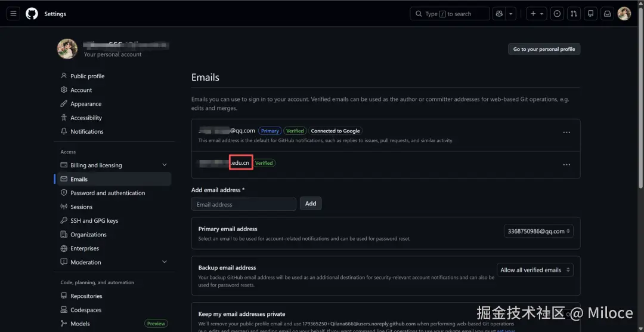Open the Pull requests icon in header
Screen dimensions: 644x332
point(574,14)
